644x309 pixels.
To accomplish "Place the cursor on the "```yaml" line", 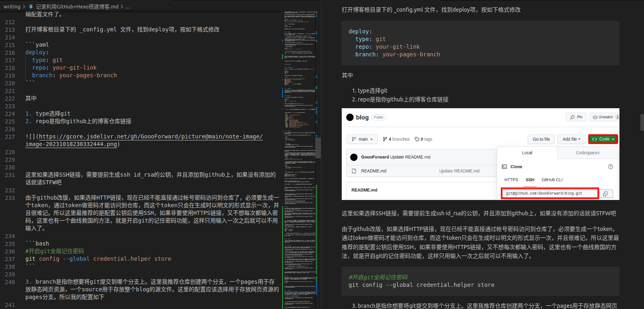I will coord(37,45).
